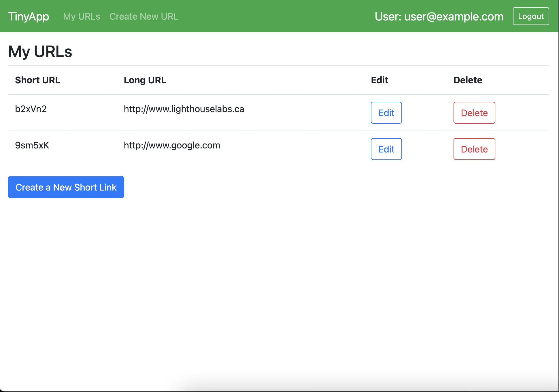Click the http://www.lighthouselabs.ca long URL

tap(184, 109)
